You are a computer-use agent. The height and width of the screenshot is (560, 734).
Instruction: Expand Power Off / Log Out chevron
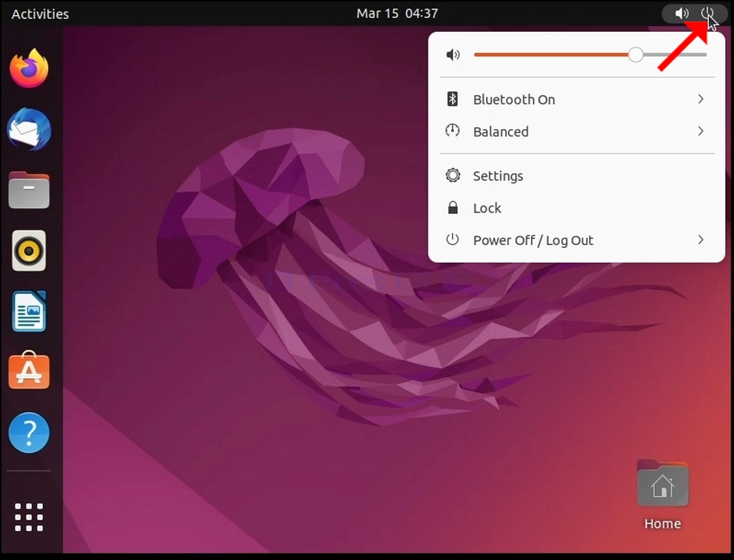pyautogui.click(x=701, y=239)
